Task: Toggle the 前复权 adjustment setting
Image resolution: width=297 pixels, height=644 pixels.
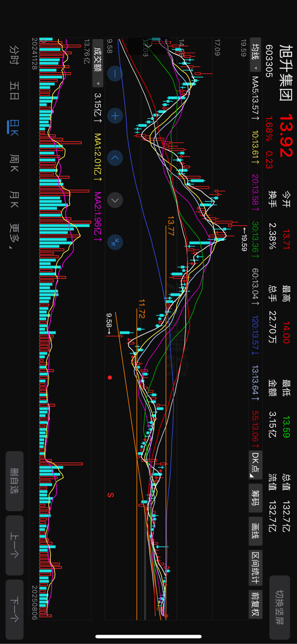Action: coord(255,604)
